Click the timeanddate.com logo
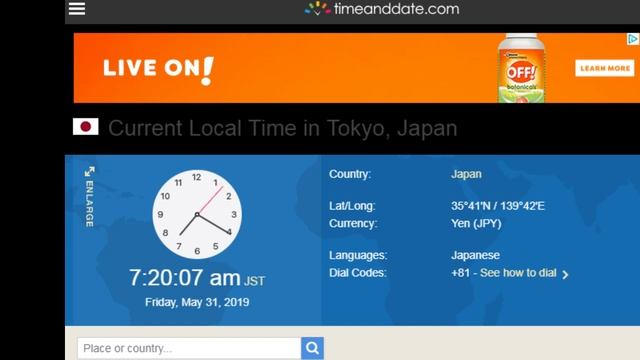 click(382, 9)
